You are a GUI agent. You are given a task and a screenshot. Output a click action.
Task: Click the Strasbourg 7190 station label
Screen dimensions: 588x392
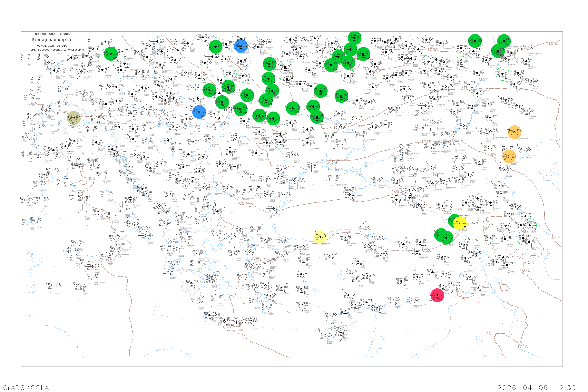pos(69,95)
